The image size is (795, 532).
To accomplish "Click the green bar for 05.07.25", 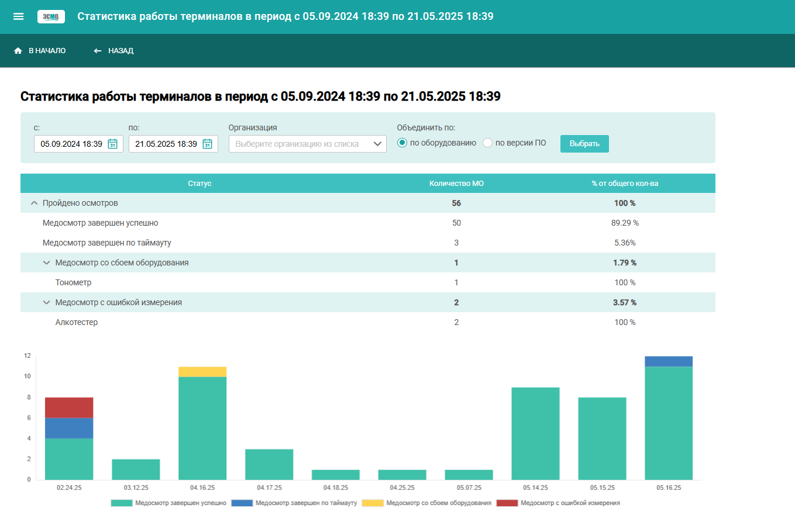I will pos(469,475).
